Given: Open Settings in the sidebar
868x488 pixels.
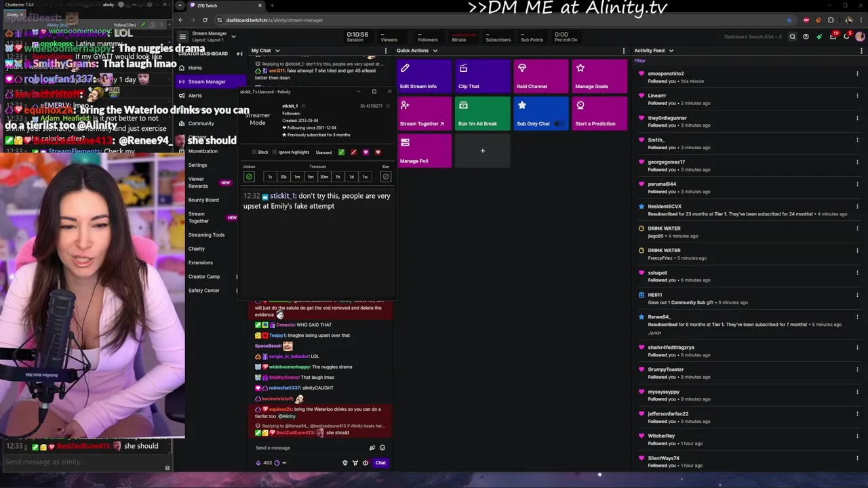Looking at the screenshot, I should pos(197,165).
